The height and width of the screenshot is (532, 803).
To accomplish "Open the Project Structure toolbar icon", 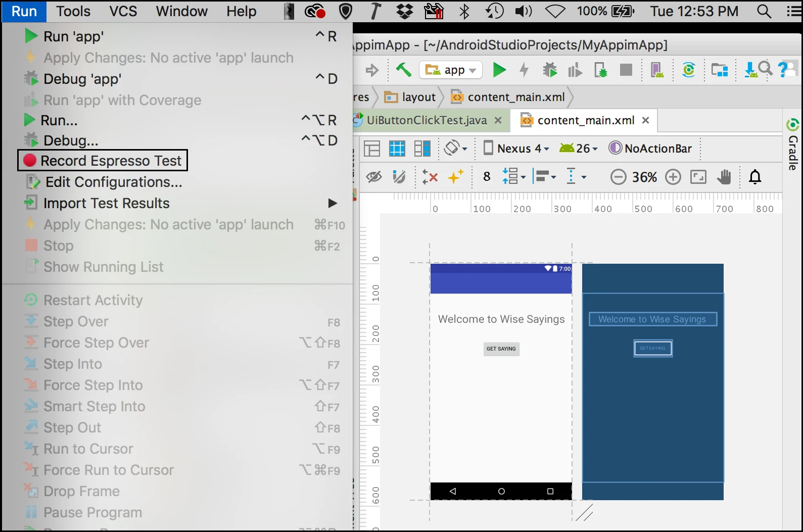I will point(720,70).
